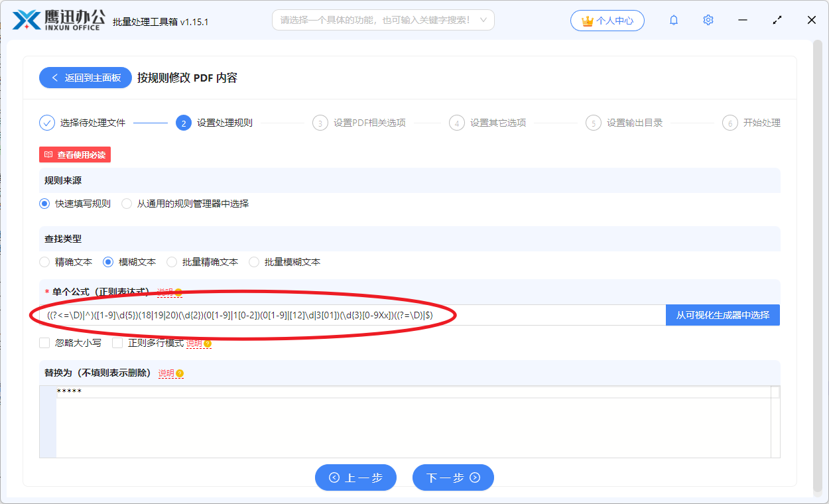Click step 3 circle 设置PDF相关选项

point(320,123)
